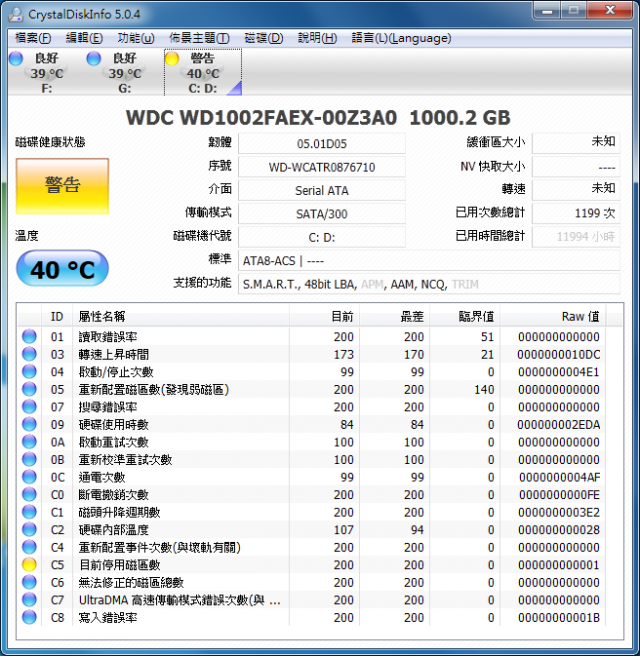Click the 最差 column header
Image resolution: width=640 pixels, height=657 pixels.
point(394,316)
